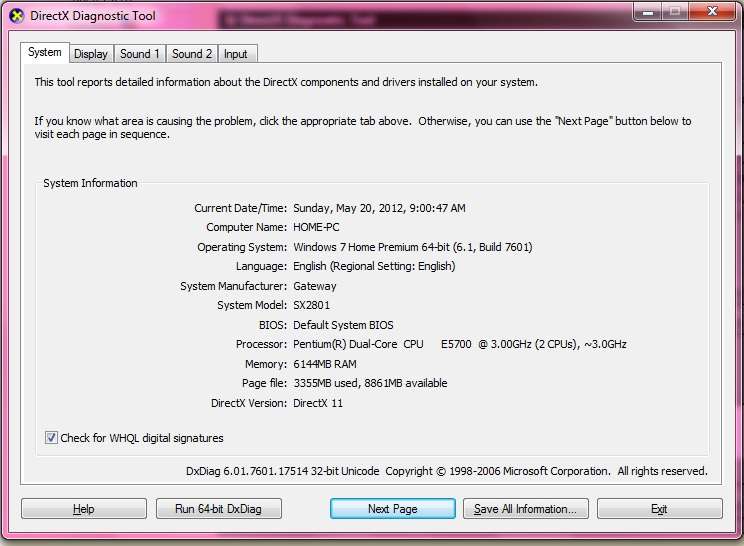
Task: Exit the DirectX Diagnostic Tool
Action: pos(659,509)
